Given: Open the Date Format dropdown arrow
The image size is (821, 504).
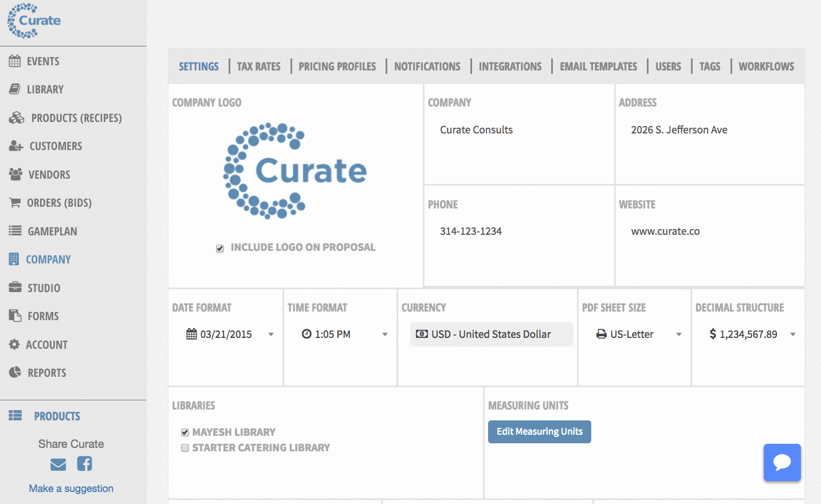Looking at the screenshot, I should pyautogui.click(x=271, y=334).
